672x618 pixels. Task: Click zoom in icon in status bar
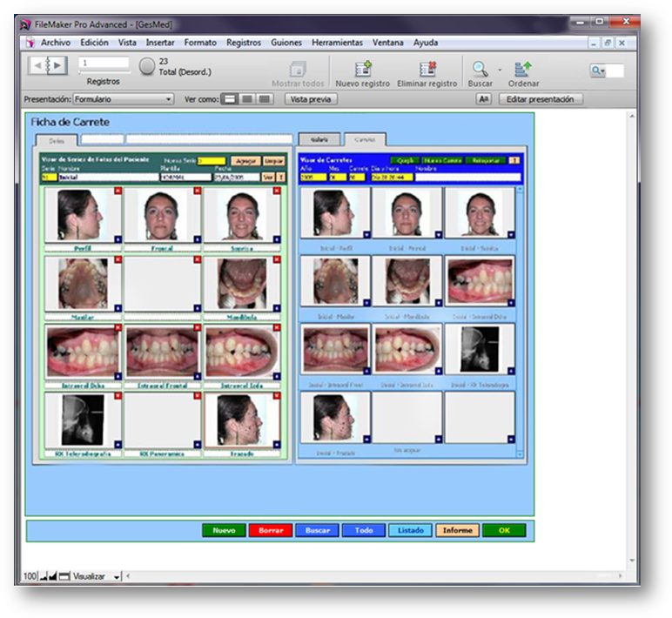tap(52, 576)
